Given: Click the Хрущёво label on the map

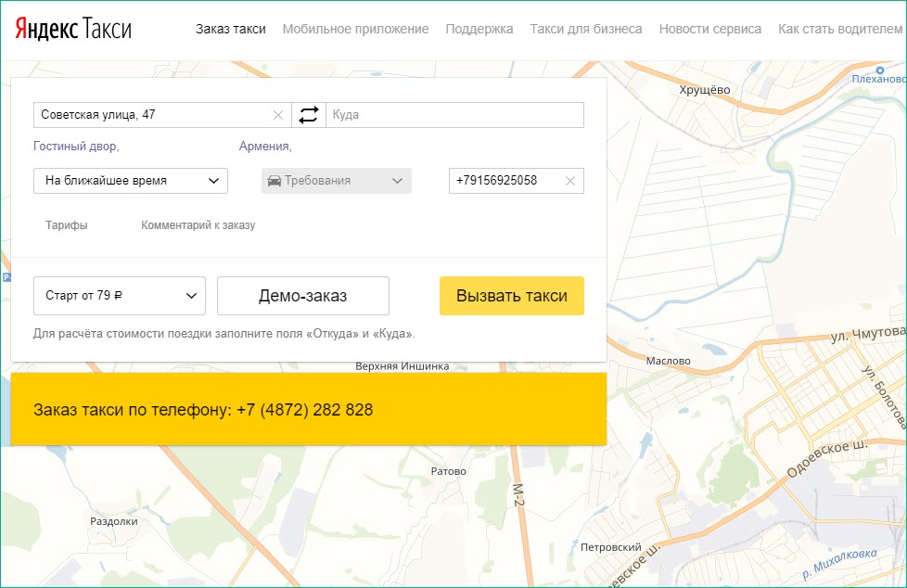Looking at the screenshot, I should (x=705, y=90).
